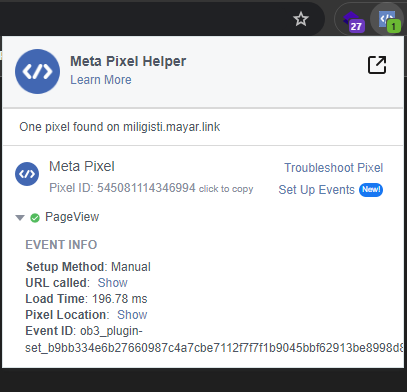Viewport: 407px width, 392px height.
Task: Collapse the PageView event details
Action: [20, 218]
